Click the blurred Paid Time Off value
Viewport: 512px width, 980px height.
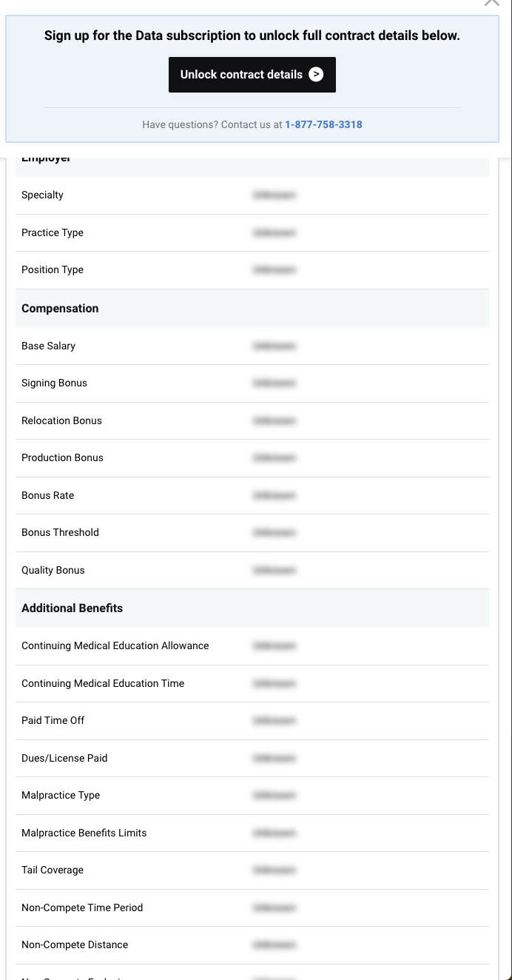(x=274, y=720)
